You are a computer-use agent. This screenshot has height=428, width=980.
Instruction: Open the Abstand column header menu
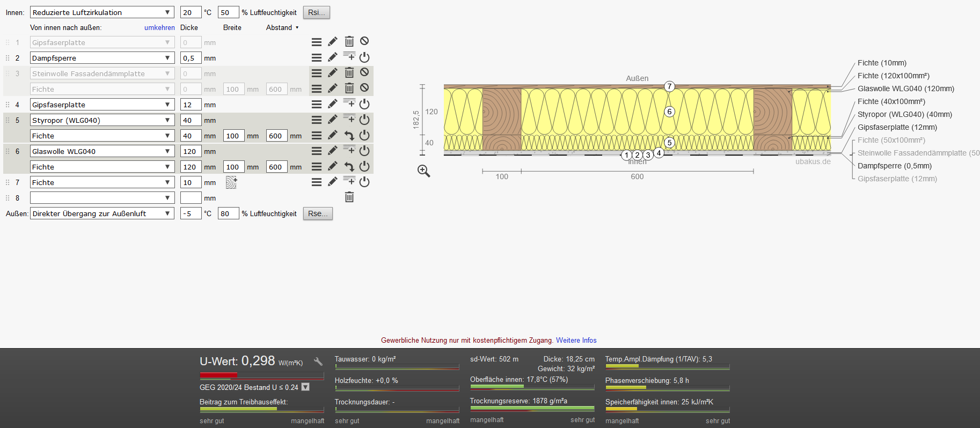coord(282,27)
